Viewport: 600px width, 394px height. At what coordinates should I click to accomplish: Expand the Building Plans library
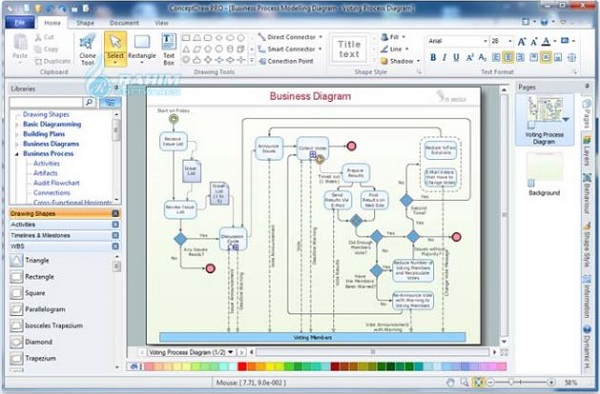[17, 135]
